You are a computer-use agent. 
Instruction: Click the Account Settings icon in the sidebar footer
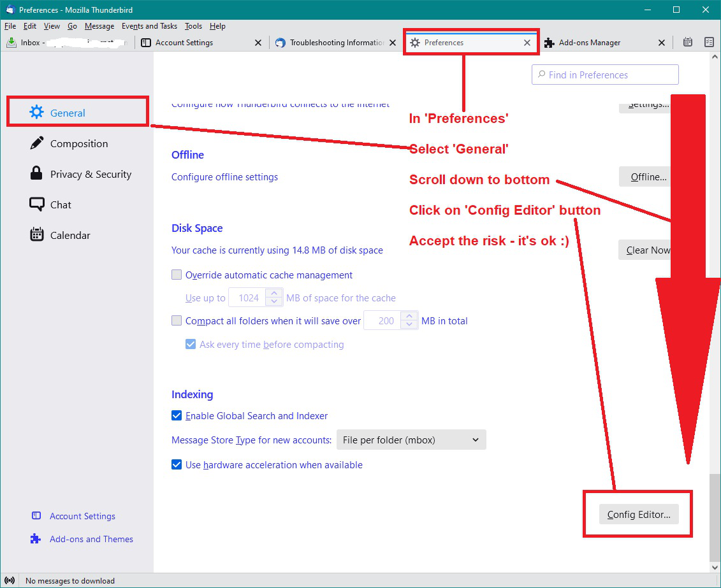pyautogui.click(x=36, y=516)
